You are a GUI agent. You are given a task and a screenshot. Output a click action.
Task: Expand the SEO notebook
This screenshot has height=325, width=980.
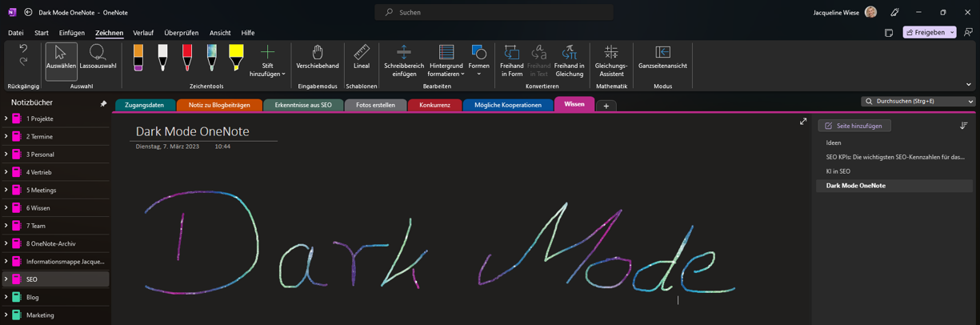coord(6,279)
